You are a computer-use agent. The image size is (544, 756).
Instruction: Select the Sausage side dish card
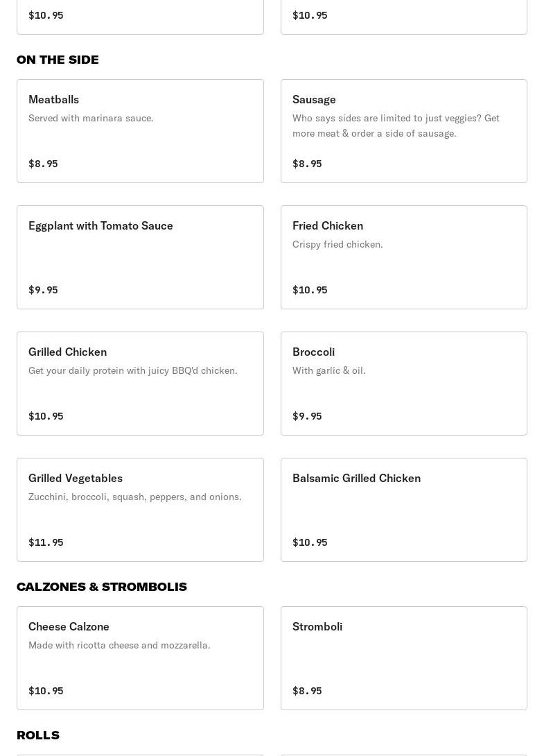point(403,131)
